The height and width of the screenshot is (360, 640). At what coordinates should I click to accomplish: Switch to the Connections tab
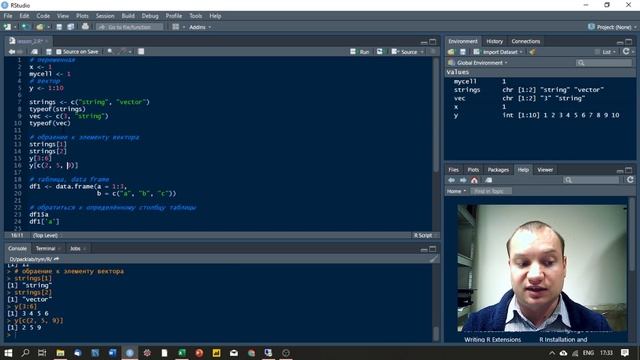[525, 41]
